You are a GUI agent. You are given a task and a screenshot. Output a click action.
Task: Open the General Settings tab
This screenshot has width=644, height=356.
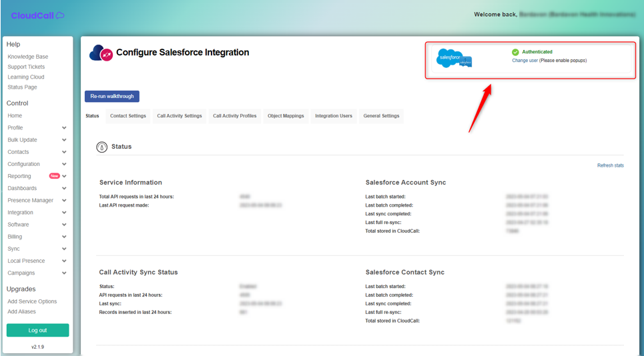[x=381, y=116]
